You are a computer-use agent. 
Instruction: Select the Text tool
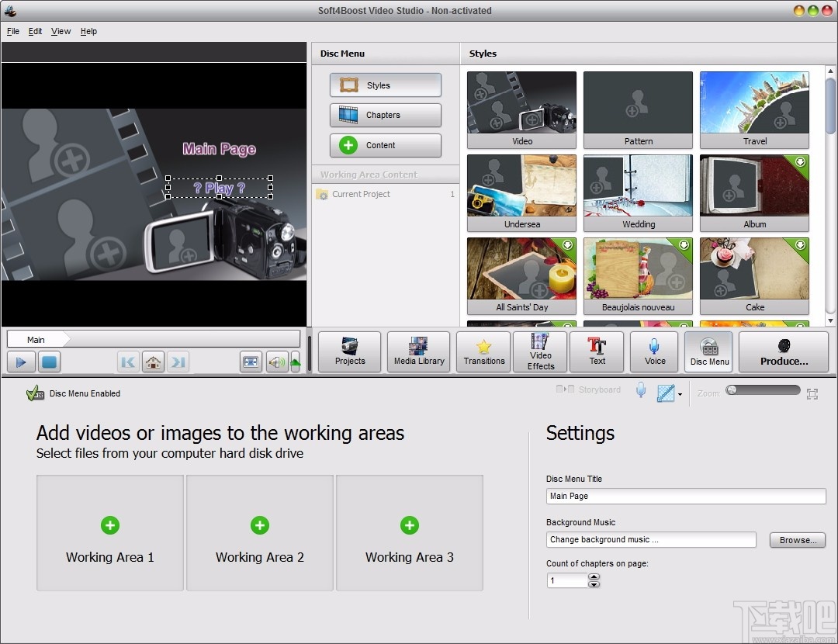pos(597,351)
